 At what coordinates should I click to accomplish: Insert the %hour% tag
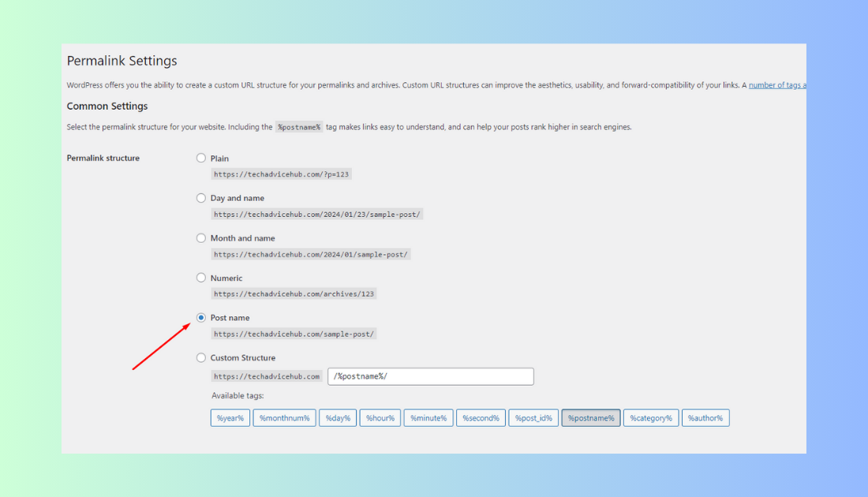click(x=380, y=418)
